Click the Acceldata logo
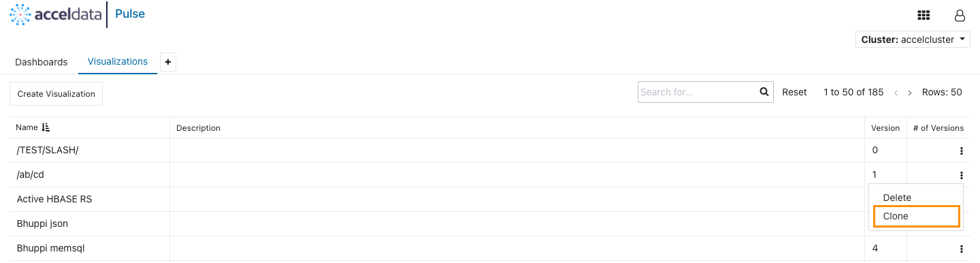Screen dimensions: 980x263 pos(55,14)
